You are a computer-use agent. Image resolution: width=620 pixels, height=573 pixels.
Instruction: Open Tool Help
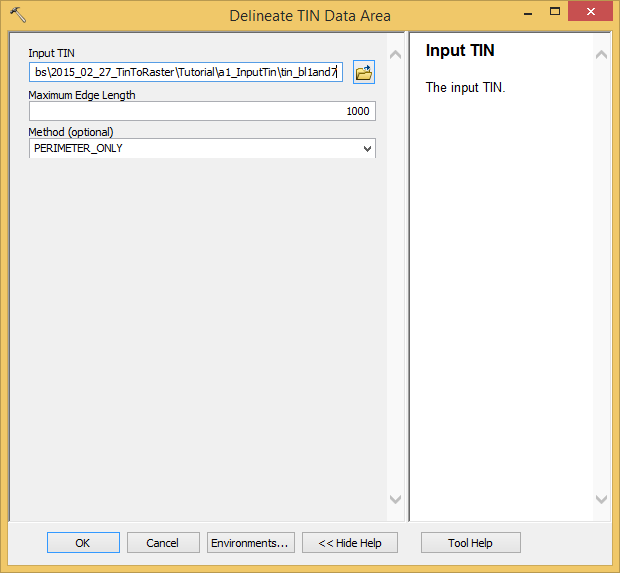coord(471,543)
